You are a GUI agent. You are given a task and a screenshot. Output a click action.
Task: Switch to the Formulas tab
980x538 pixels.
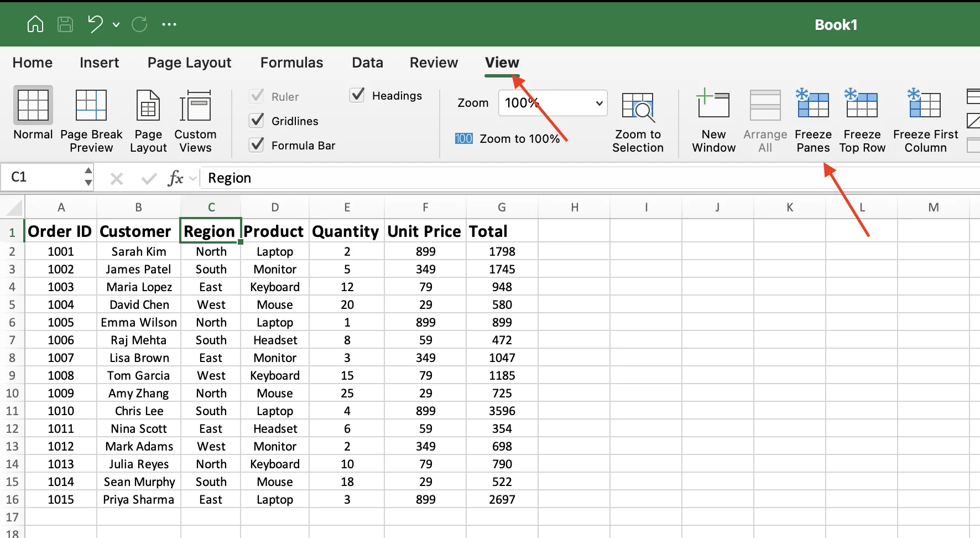291,63
